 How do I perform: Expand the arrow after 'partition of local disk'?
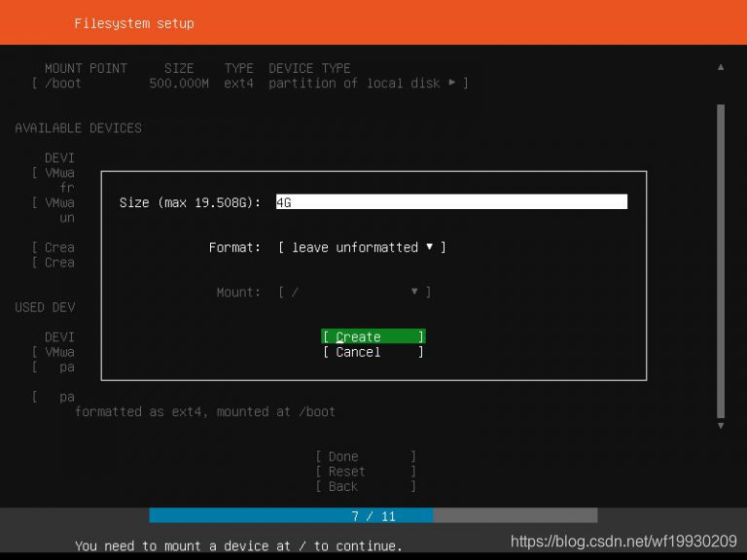(x=451, y=83)
